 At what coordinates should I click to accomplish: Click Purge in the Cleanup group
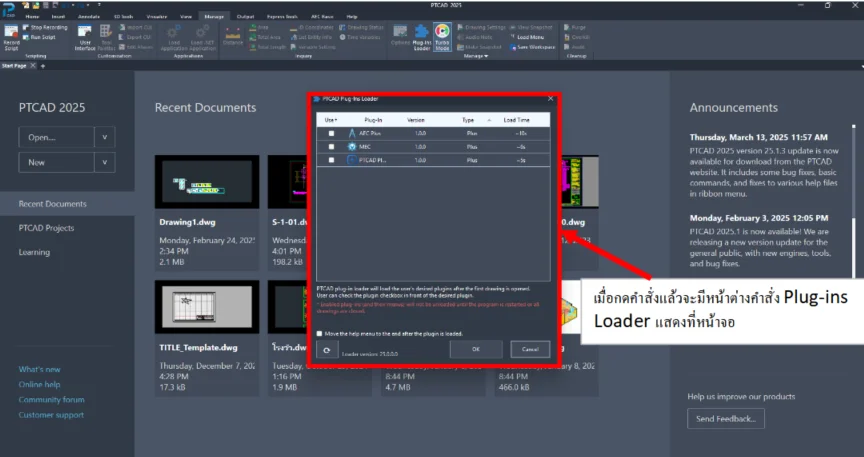[575, 28]
